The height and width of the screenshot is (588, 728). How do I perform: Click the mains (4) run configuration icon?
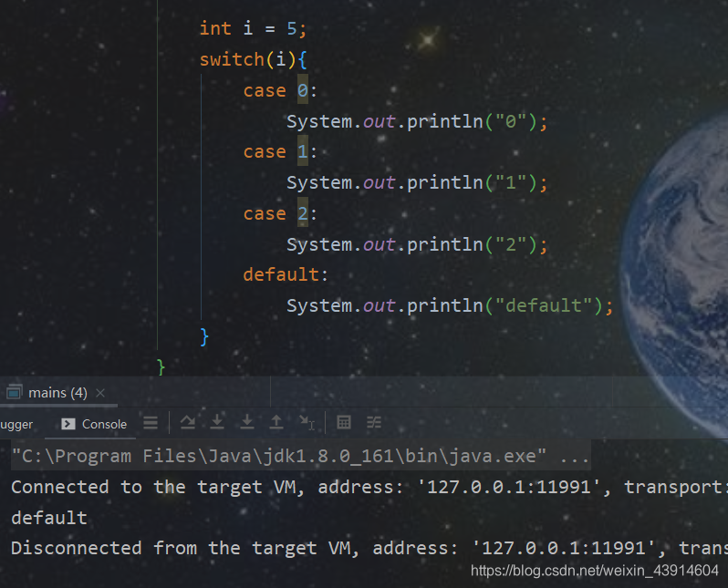[14, 392]
